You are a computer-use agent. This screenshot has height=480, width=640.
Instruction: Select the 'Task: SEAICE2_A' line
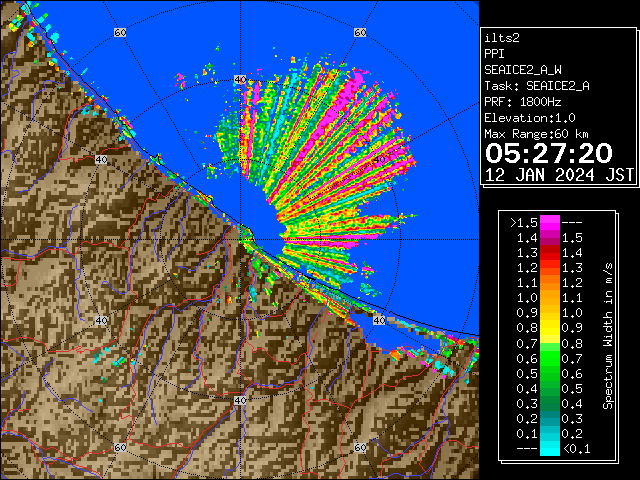pos(537,86)
